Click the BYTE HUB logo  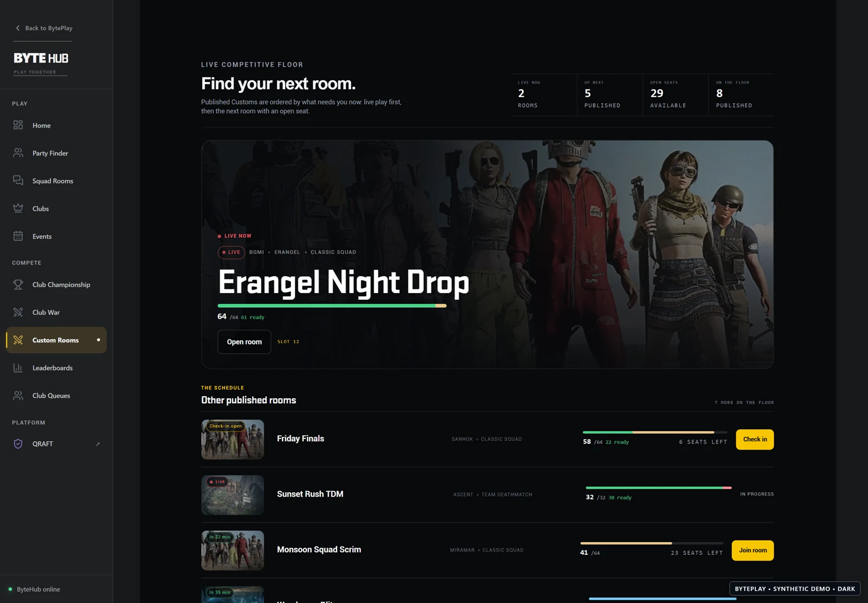tap(41, 58)
